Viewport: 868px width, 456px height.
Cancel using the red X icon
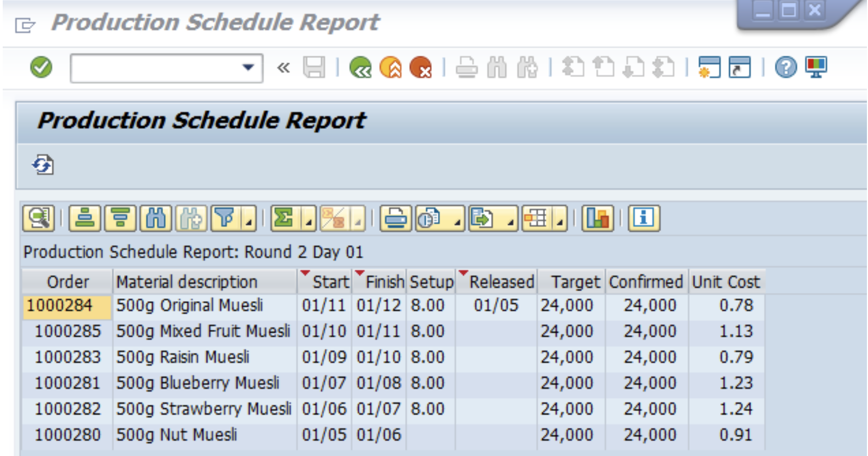pyautogui.click(x=420, y=68)
